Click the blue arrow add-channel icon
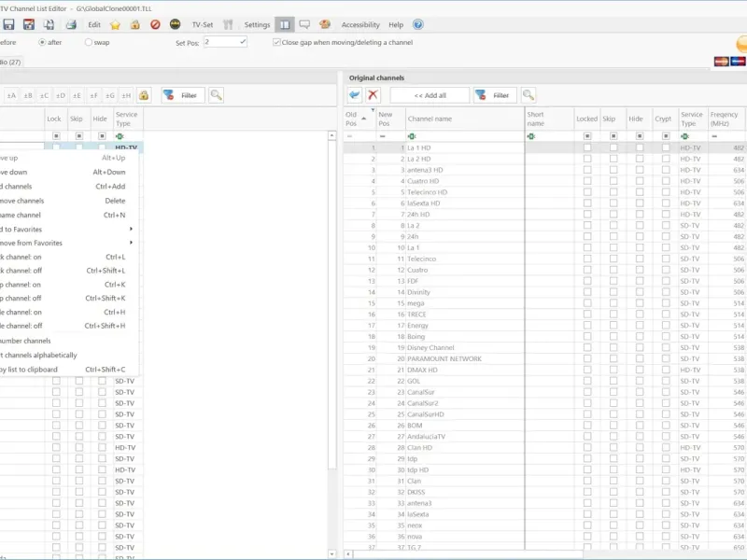Viewport: 747px width, 560px height. [x=355, y=95]
